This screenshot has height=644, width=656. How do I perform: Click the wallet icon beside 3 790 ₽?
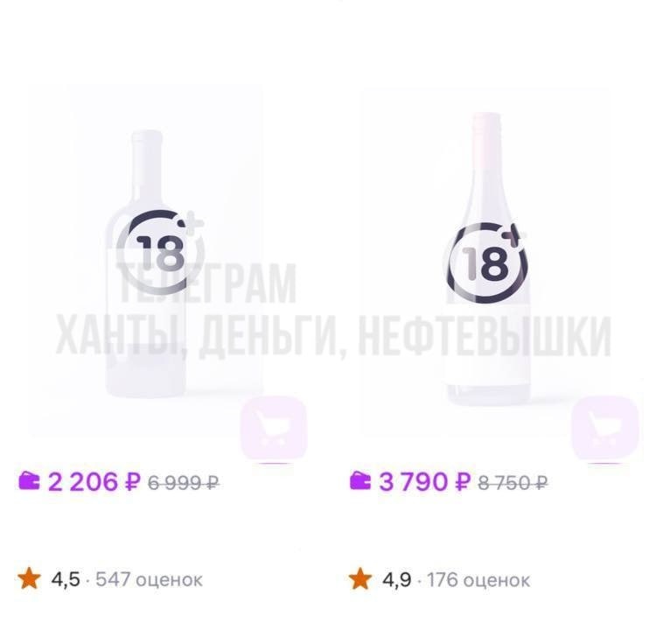[x=360, y=480]
